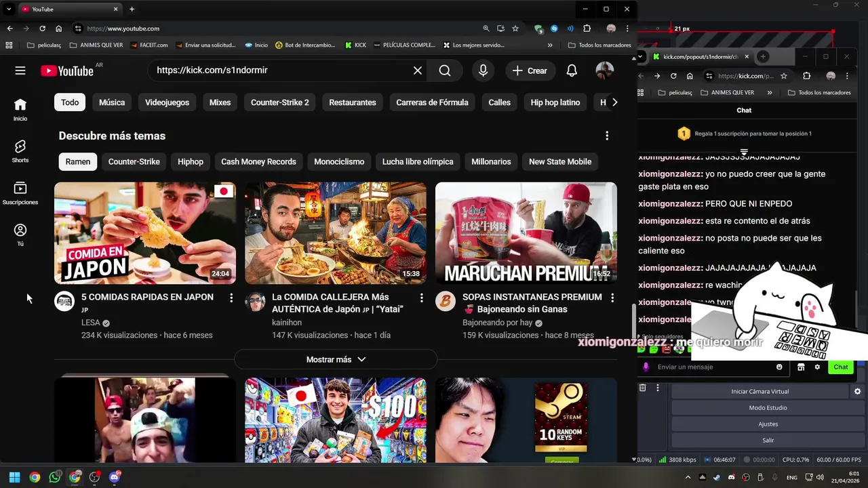Open virtual camera settings gear in OBS
The width and height of the screenshot is (868, 488).
click(857, 391)
